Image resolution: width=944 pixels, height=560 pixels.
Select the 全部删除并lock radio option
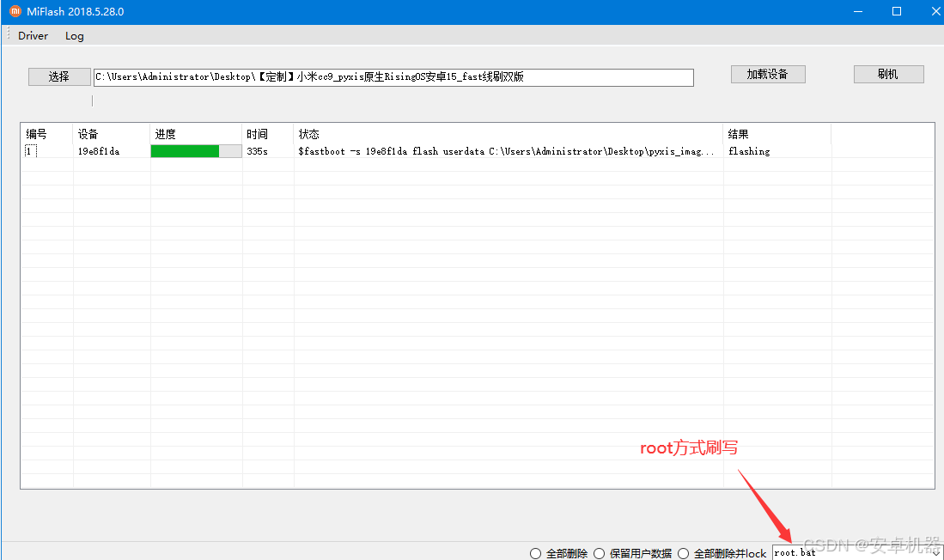(722, 553)
